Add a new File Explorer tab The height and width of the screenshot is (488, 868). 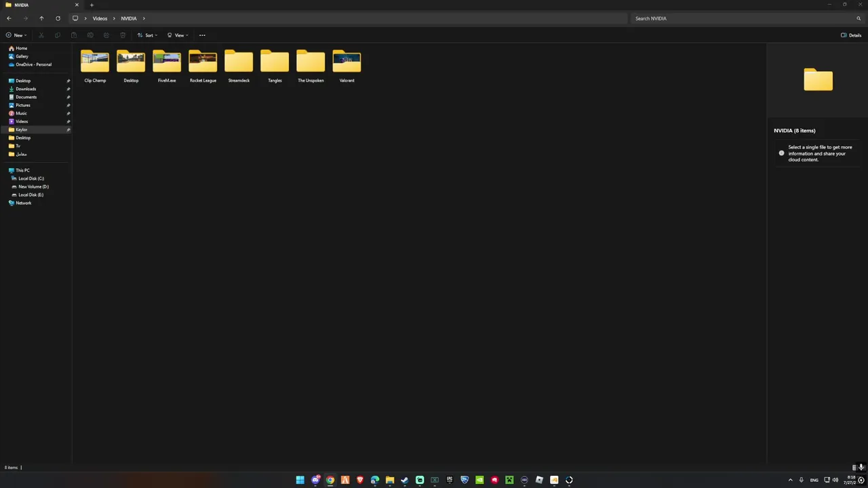[x=92, y=5]
